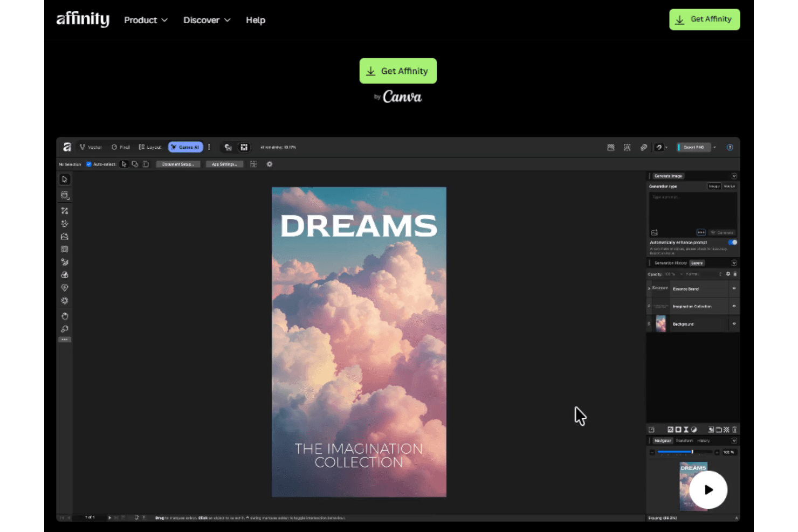Open the three-dot more tools button in left toolbar
Viewport: 798px width, 532px height.
(x=65, y=340)
